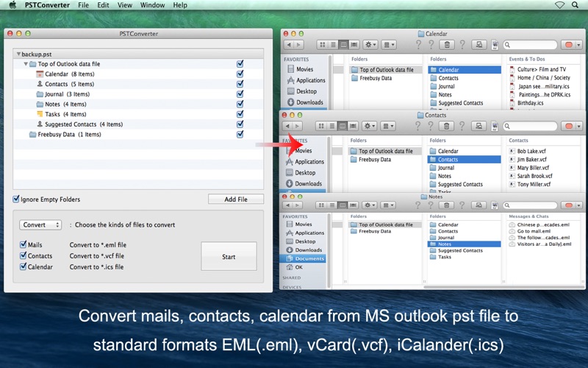588x368 pixels.
Task: Click the trash icon in Notes window toolbar
Action: (x=446, y=205)
